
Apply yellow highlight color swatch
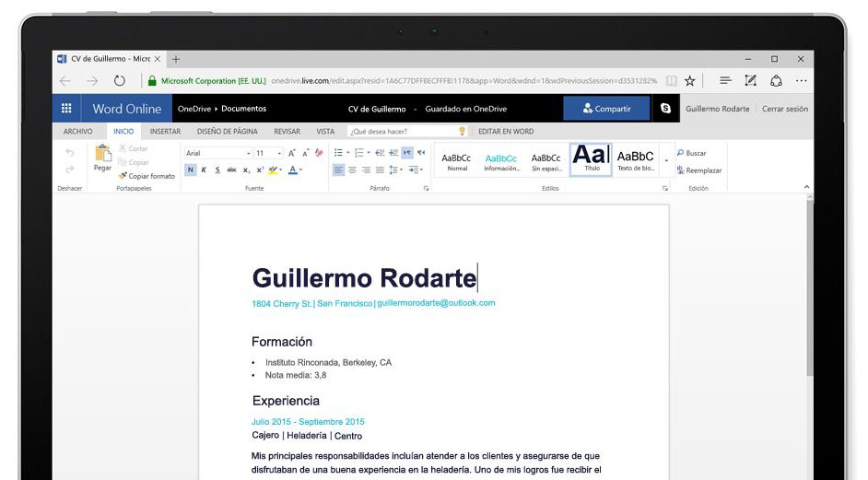[x=273, y=170]
